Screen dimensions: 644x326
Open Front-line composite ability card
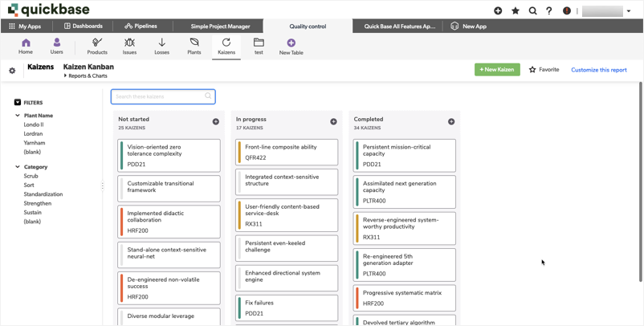(287, 152)
